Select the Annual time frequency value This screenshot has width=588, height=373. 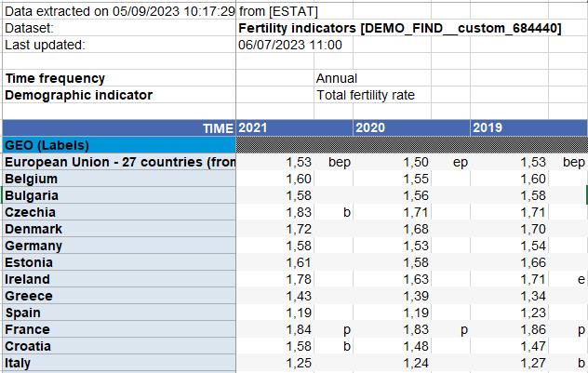[337, 78]
